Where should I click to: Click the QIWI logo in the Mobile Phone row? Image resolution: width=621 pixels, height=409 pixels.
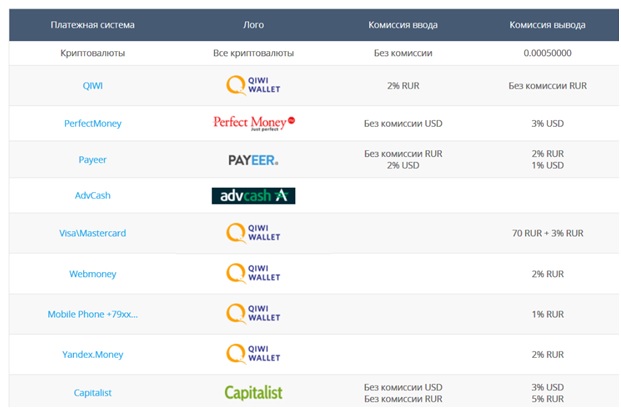coord(253,314)
